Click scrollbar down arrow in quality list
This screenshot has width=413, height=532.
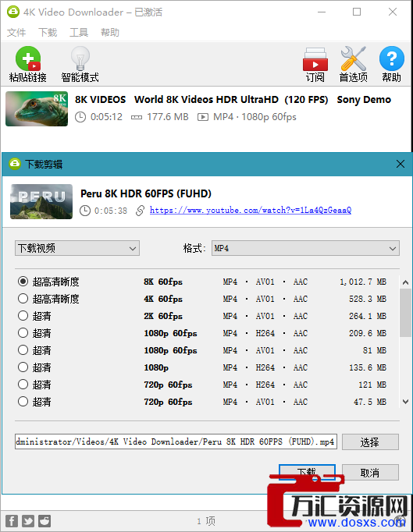[x=405, y=402]
